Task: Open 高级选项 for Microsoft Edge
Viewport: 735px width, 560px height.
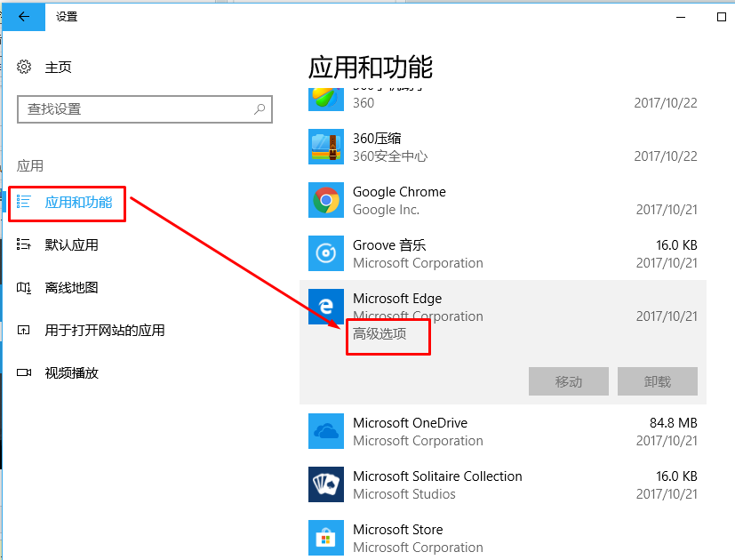Action: [x=378, y=334]
